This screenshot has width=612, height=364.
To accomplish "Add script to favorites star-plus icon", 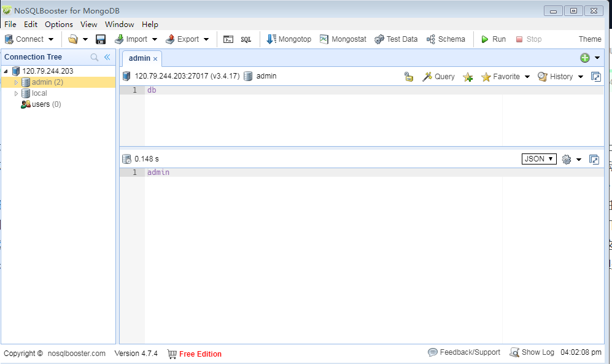I will click(x=468, y=77).
